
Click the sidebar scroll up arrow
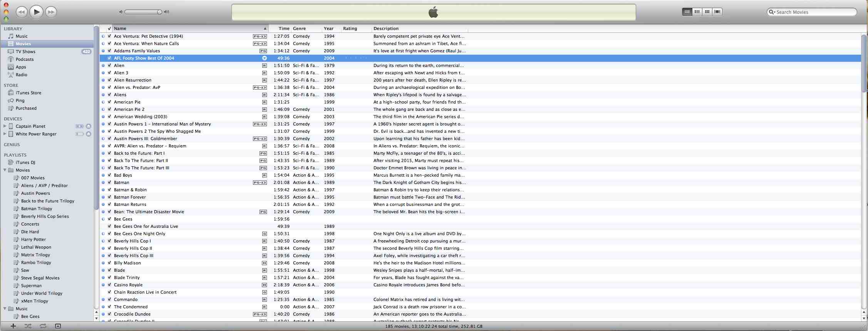(x=96, y=312)
